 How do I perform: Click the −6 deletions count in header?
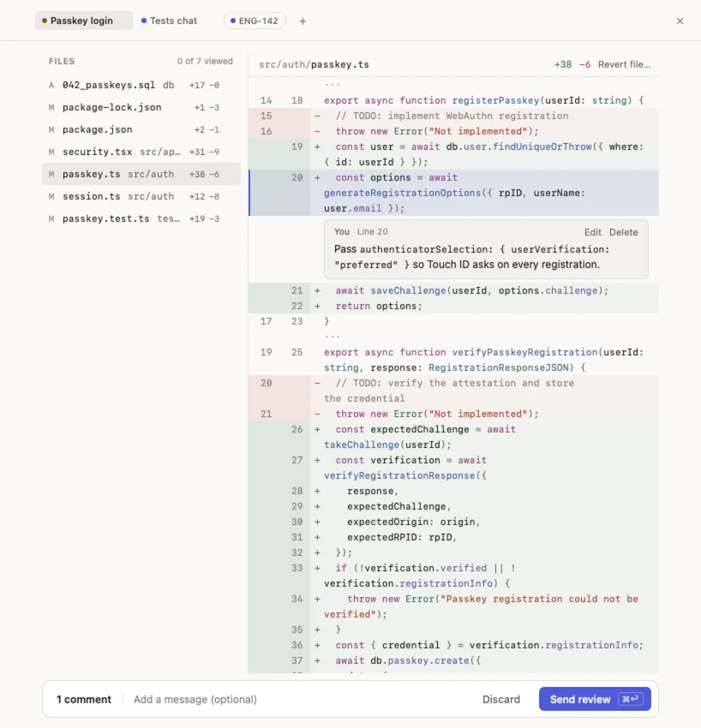pyautogui.click(x=584, y=64)
